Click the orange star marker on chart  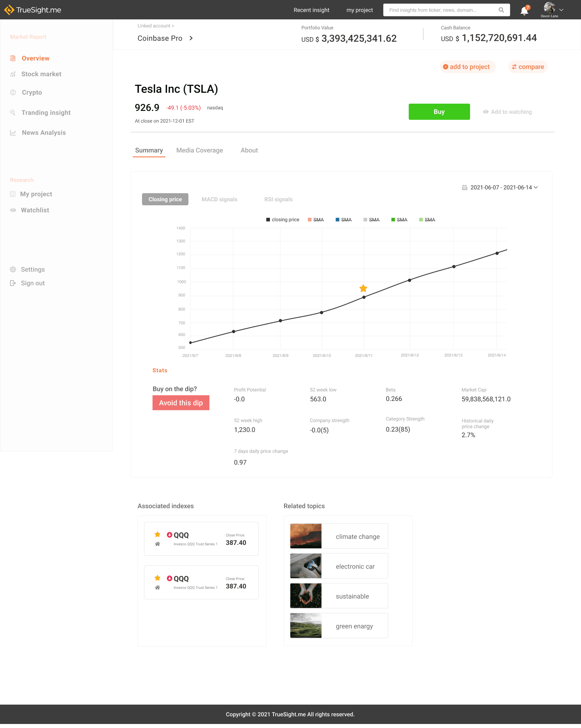(x=364, y=288)
